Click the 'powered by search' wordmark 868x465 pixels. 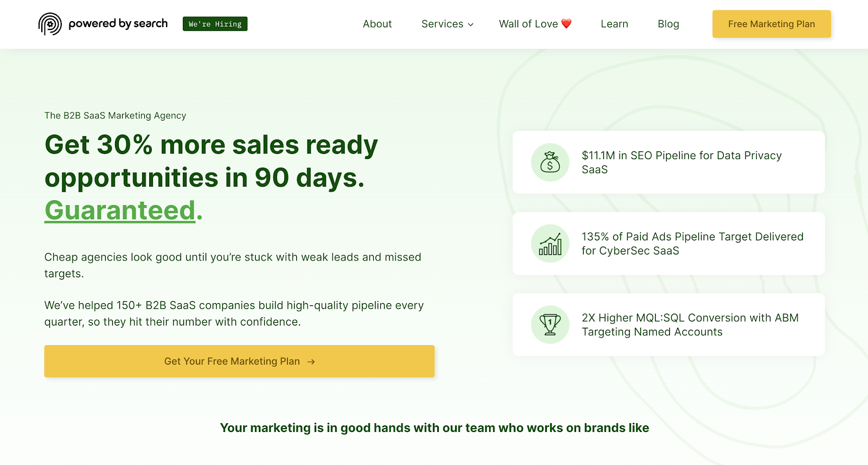(118, 24)
